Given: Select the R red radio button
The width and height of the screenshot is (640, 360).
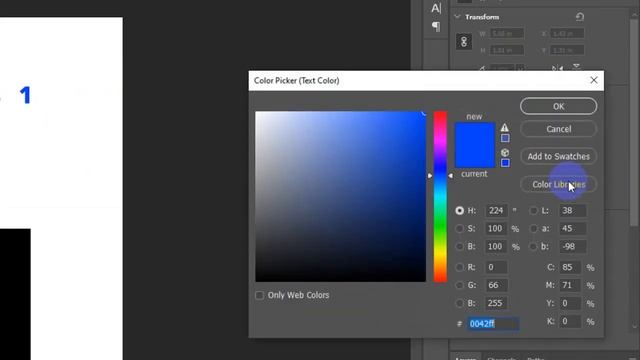Looking at the screenshot, I should [460, 267].
